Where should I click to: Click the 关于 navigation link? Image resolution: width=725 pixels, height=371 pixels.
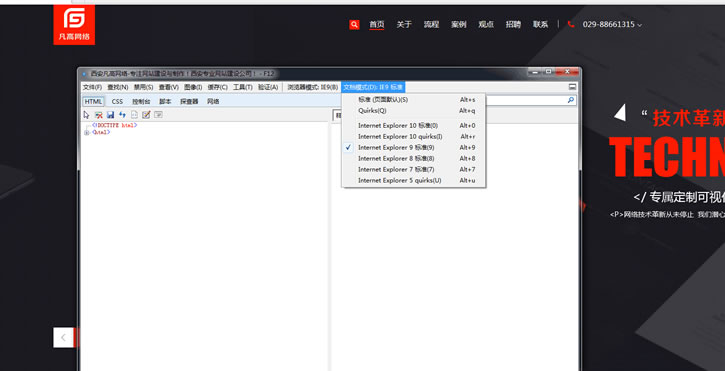pyautogui.click(x=404, y=25)
